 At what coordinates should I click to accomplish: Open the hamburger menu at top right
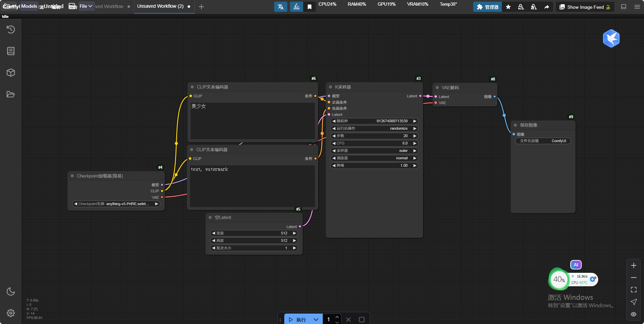(637, 7)
